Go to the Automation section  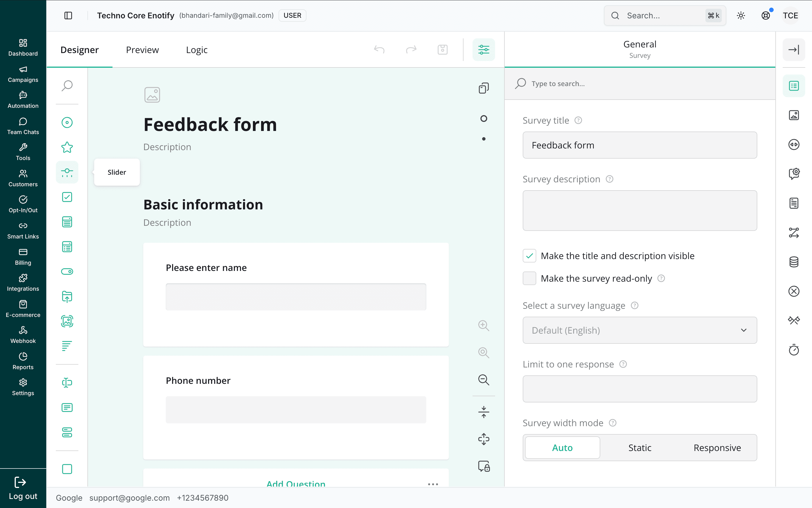[23, 100]
